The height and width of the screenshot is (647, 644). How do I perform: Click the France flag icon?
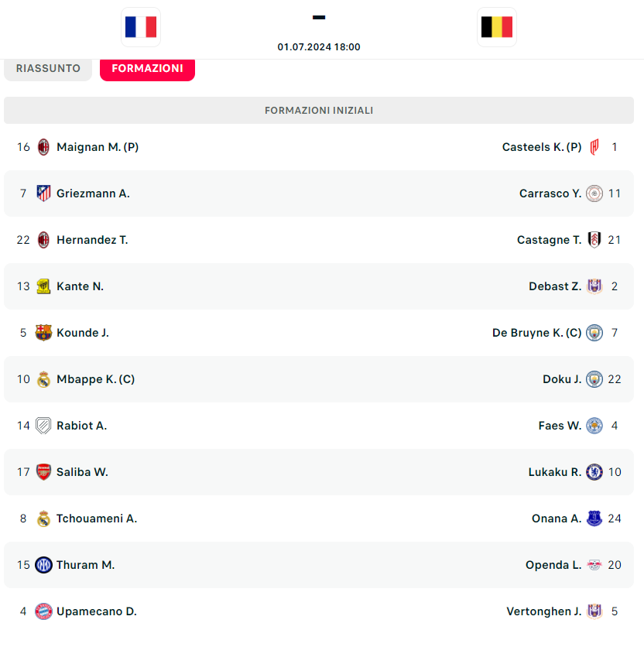pyautogui.click(x=141, y=27)
